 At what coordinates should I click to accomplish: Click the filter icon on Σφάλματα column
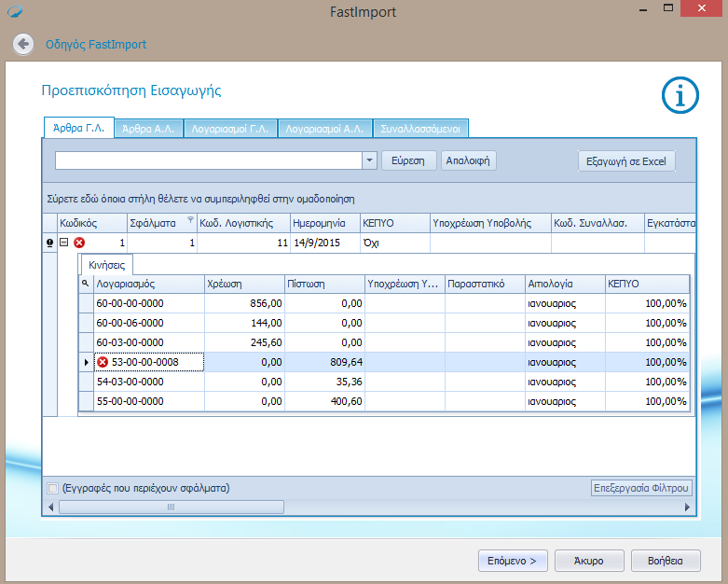(x=190, y=220)
